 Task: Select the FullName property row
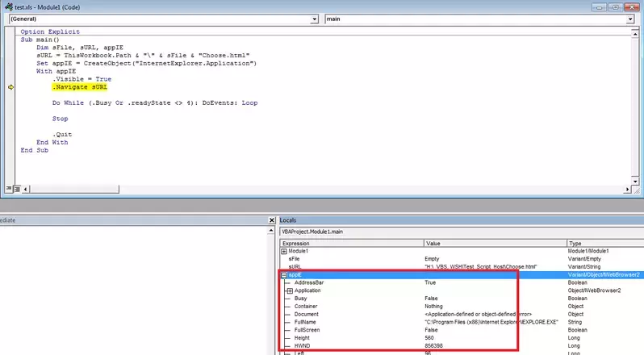click(x=462, y=322)
